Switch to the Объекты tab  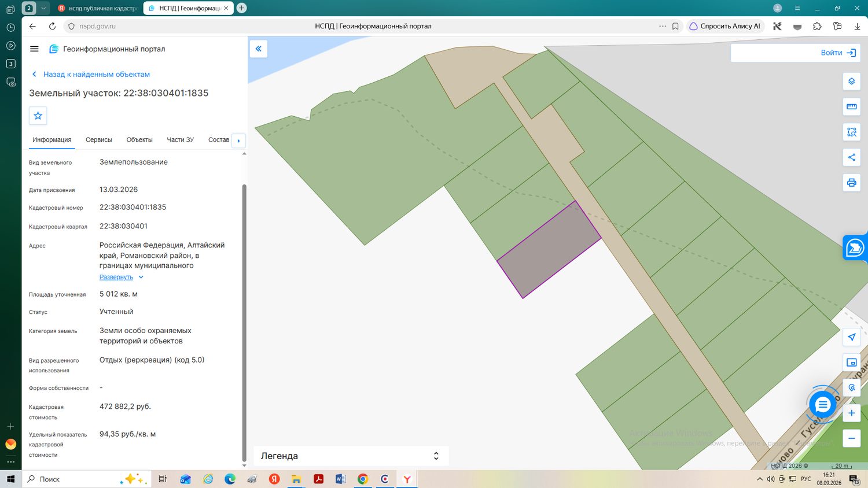(x=139, y=140)
